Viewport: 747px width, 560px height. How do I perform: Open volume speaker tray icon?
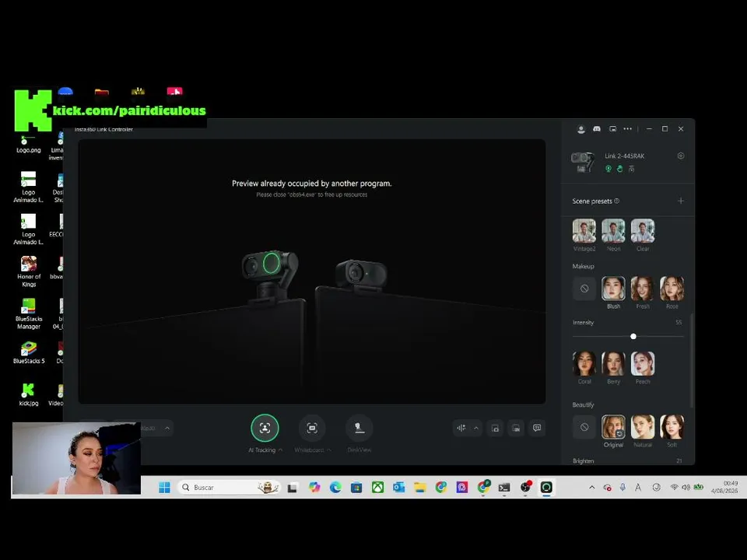click(686, 487)
